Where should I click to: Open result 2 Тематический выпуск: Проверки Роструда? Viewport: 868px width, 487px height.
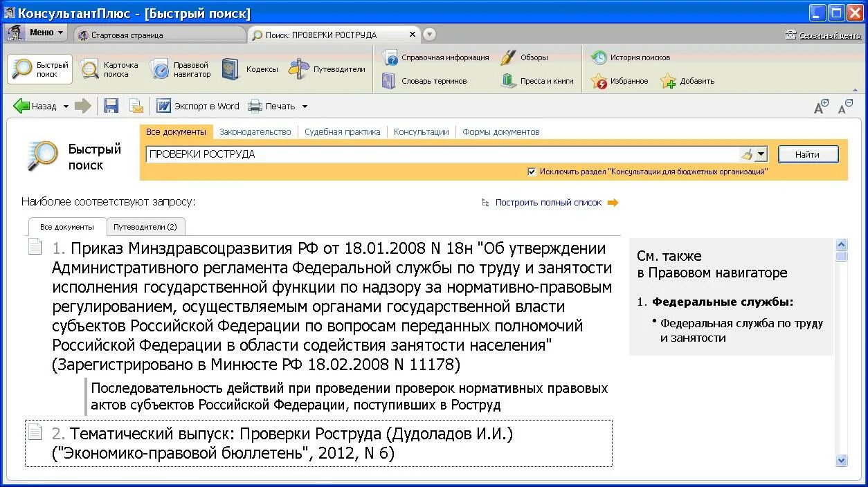282,443
